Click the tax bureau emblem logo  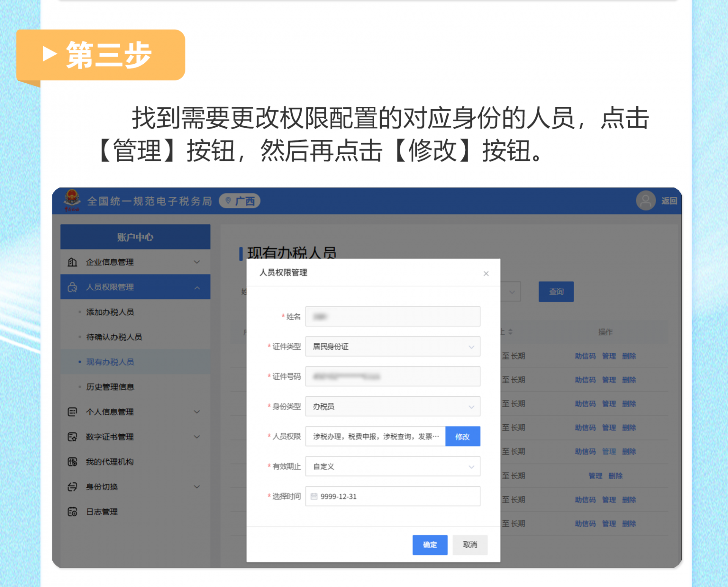72,199
